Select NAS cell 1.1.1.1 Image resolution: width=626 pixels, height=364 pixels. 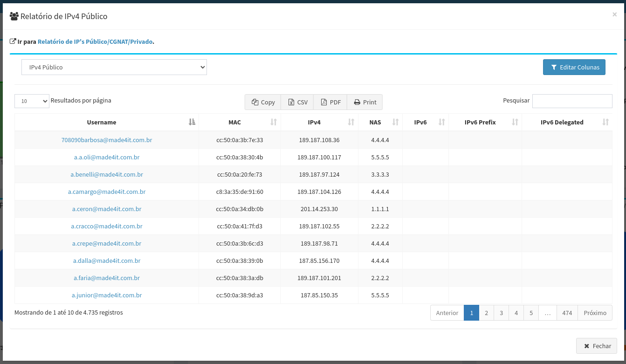[380, 209]
